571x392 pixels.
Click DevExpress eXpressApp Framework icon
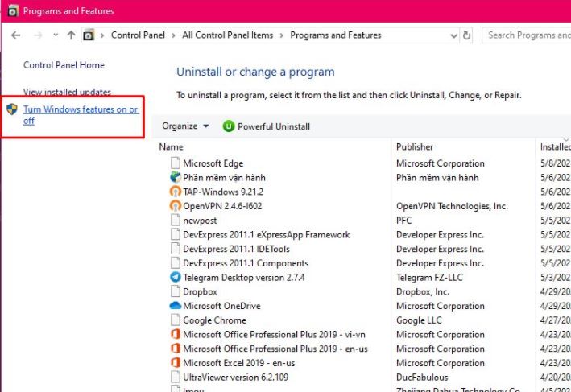coord(175,234)
